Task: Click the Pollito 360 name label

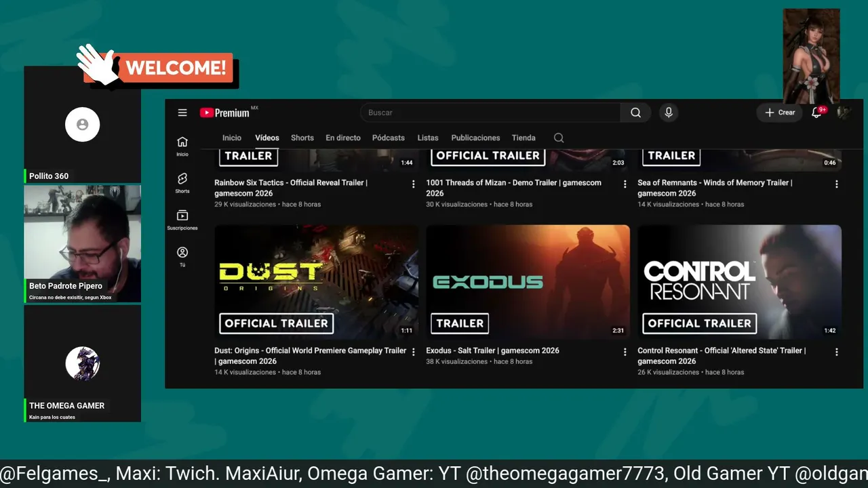Action: coord(49,176)
